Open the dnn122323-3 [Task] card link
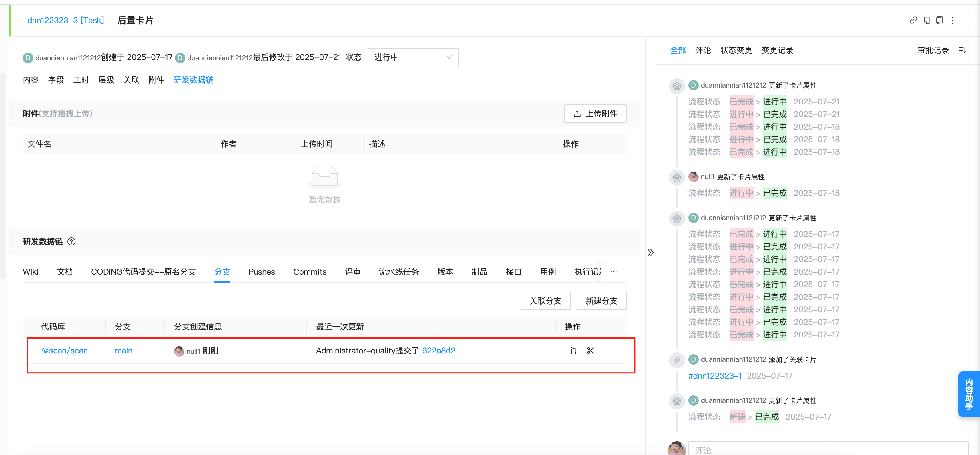 (x=65, y=20)
